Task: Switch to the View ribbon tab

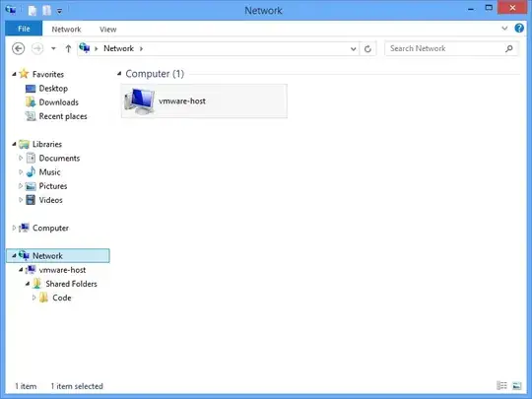Action: (108, 30)
